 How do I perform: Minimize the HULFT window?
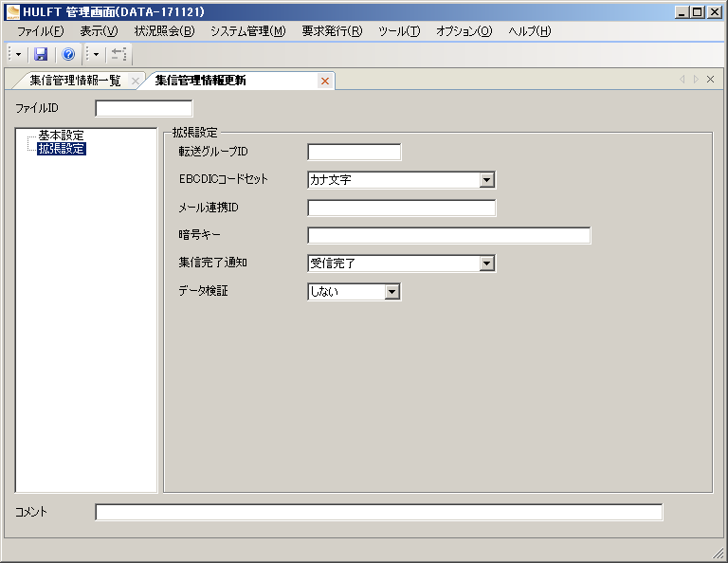(682, 12)
